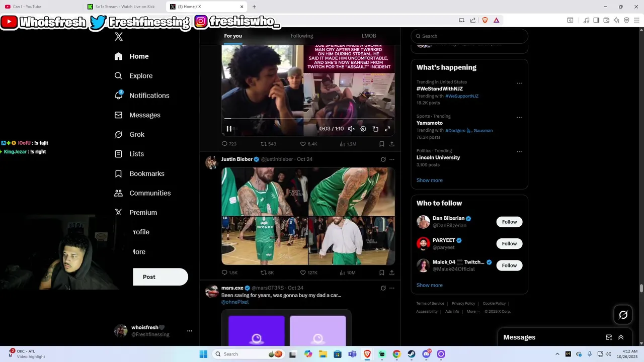The width and height of the screenshot is (644, 362).
Task: Open the #WeStandWithNJZ trend
Action: pyautogui.click(x=439, y=89)
